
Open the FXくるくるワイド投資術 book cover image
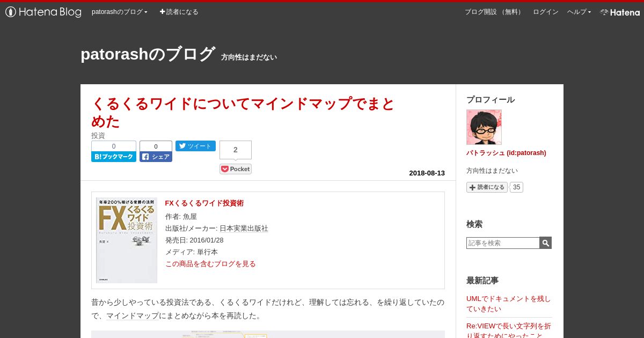[x=127, y=240]
